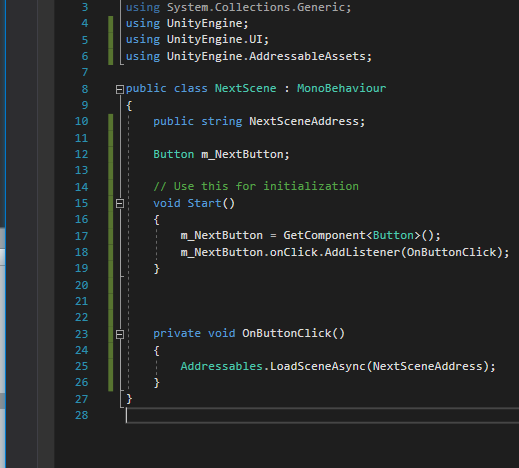Click using UnityEngine.UI statement on line 5
Viewport: 519px width, 468px height.
197,39
